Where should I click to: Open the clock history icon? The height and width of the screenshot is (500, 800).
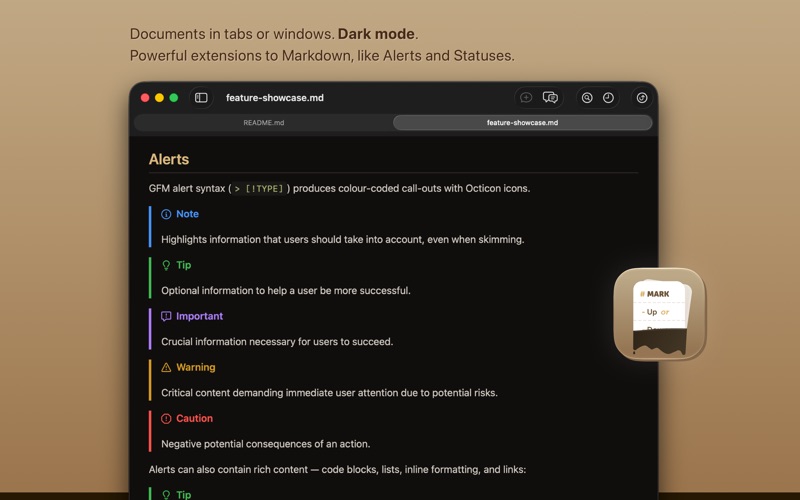[x=608, y=97]
